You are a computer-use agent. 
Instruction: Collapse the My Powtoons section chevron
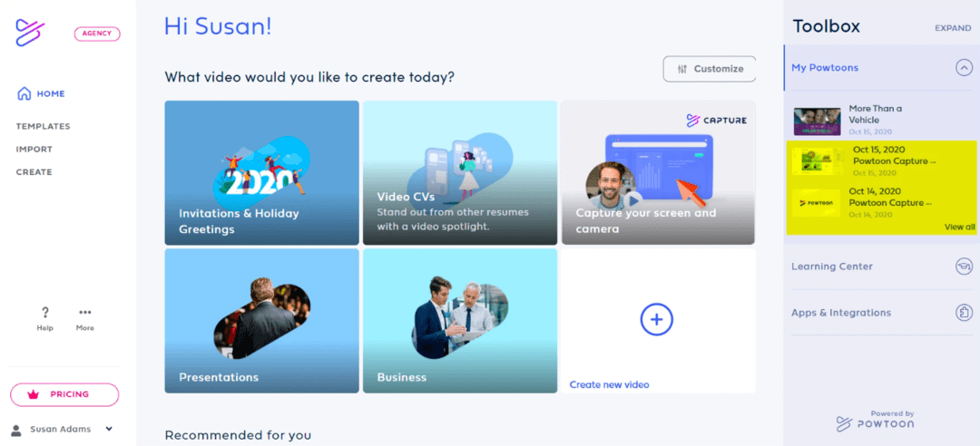[964, 67]
